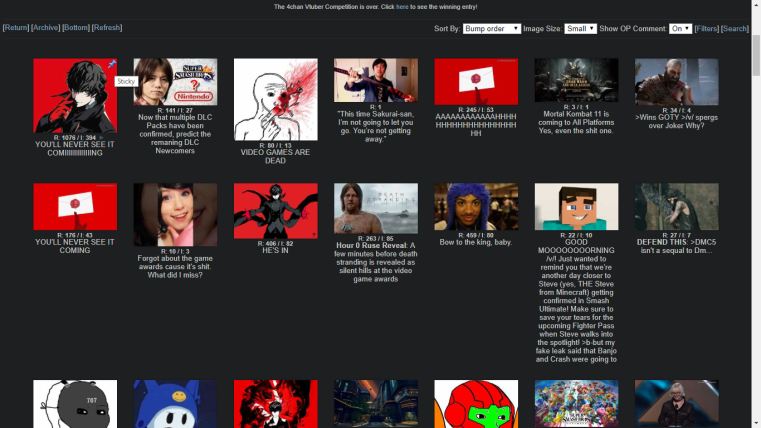Click 'HE'S IN' teaser text
Image resolution: width=761 pixels, height=428 pixels.
[275, 250]
